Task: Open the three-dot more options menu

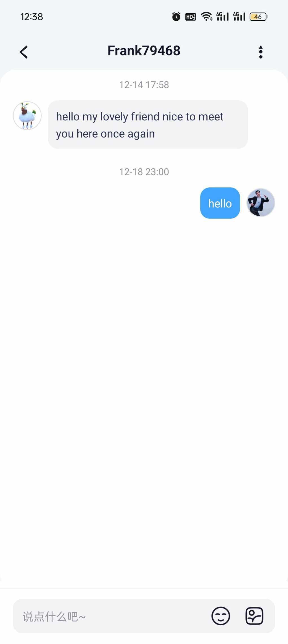Action: point(261,52)
